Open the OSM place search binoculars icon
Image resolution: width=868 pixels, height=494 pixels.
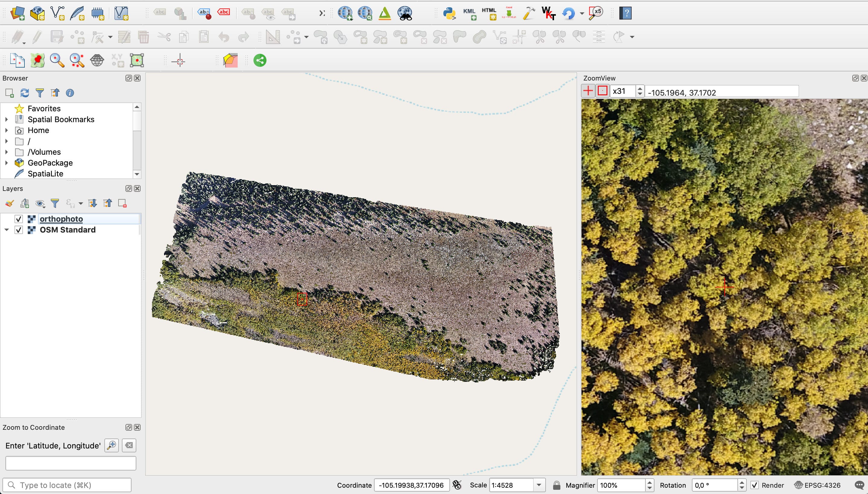click(405, 13)
